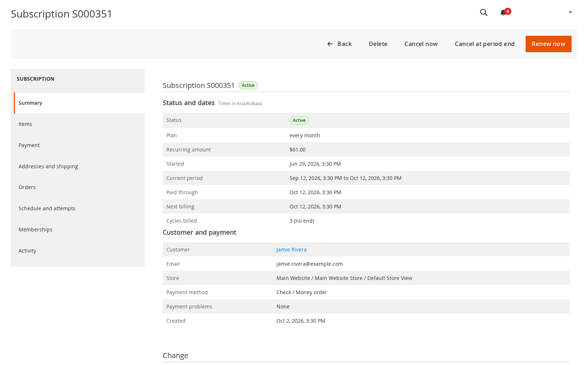Click Started date Jun 29, 2026
This screenshot has width=588, height=365.
[315, 164]
